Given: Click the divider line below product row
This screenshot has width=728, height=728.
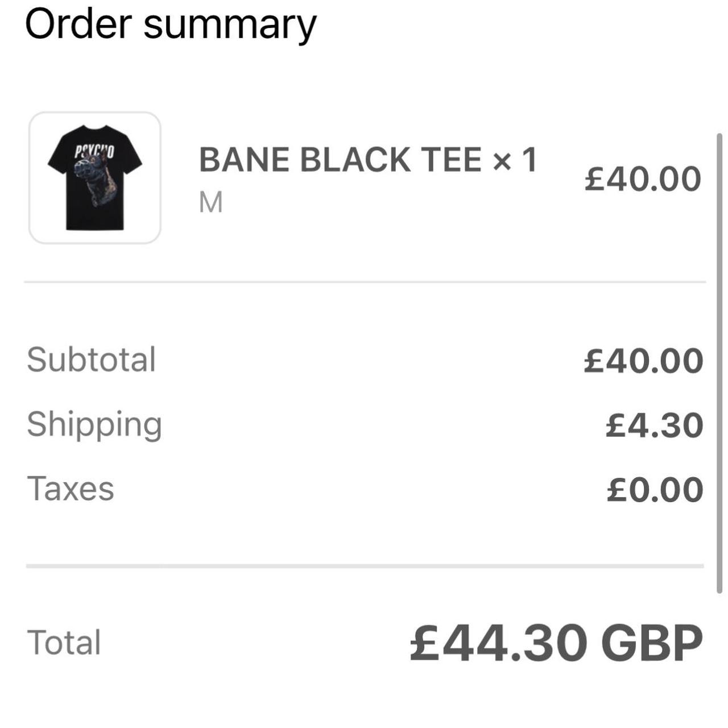Looking at the screenshot, I should click(x=364, y=280).
